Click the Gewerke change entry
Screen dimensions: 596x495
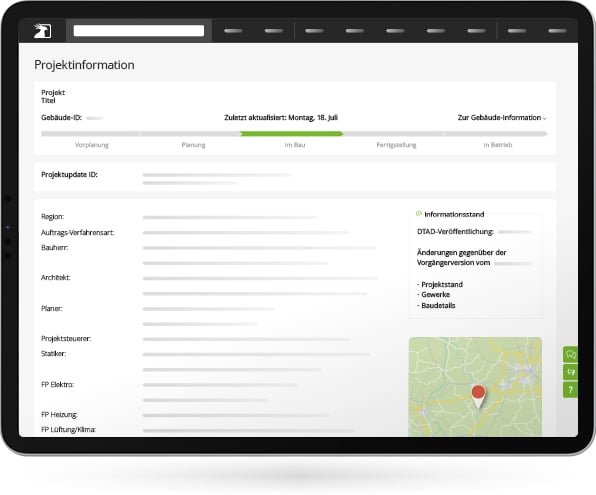tap(433, 295)
